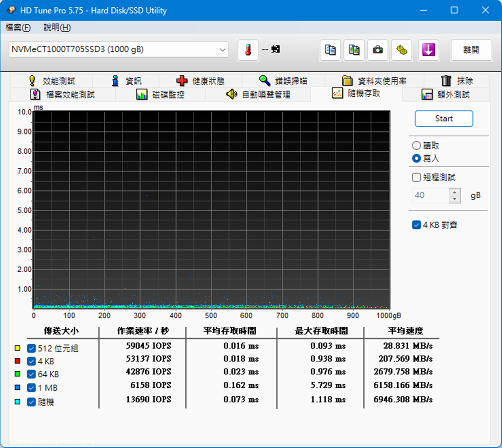Click the copy screenshot to clipboard icon
The image size is (502, 448).
[x=354, y=50]
